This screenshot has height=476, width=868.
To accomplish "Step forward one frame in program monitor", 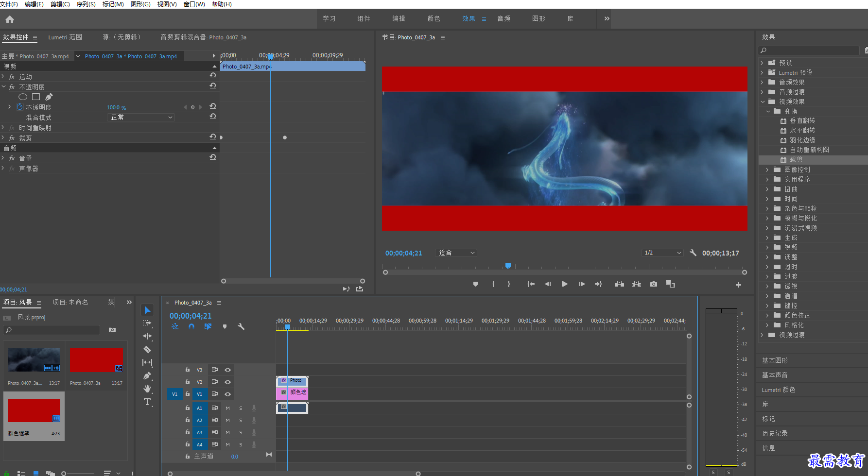I will 582,284.
